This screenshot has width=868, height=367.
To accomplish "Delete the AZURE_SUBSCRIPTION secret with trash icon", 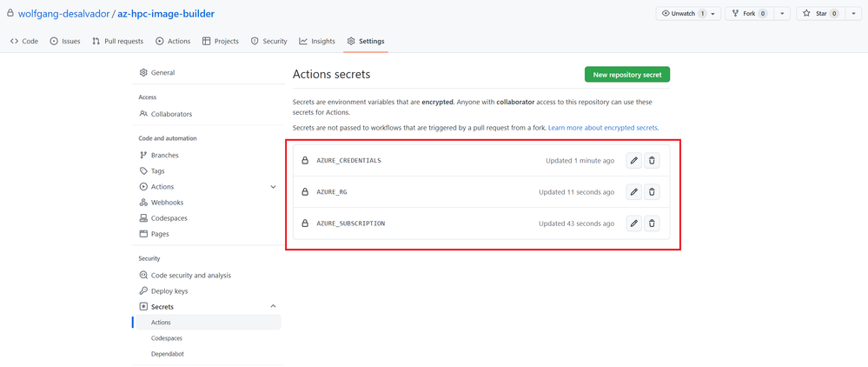I will (x=653, y=224).
